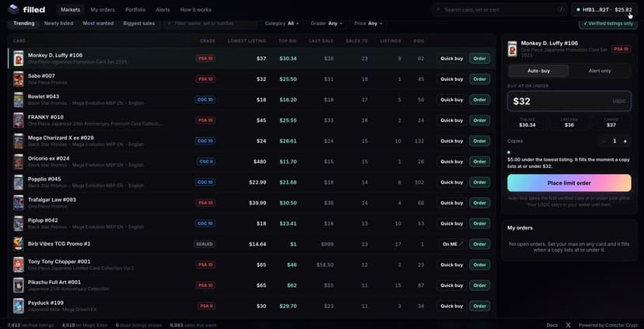Toggle Verified listings only
The width and height of the screenshot is (644, 329).
point(608,23)
